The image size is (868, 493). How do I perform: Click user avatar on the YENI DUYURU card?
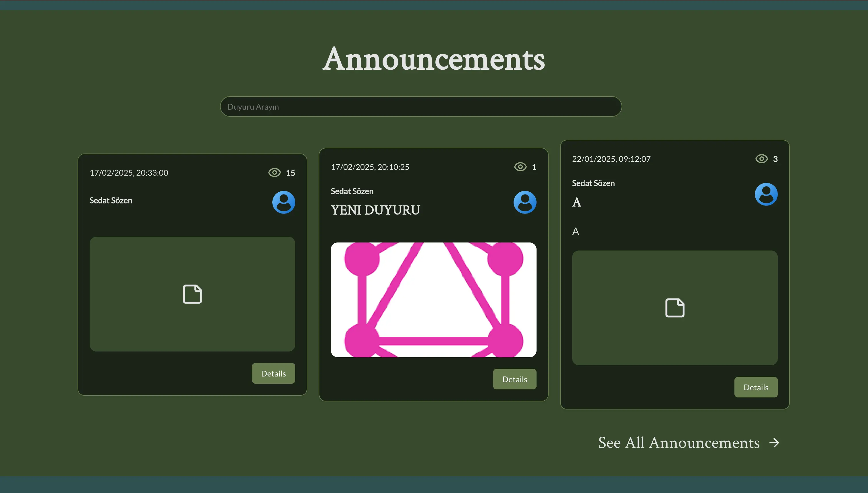525,203
